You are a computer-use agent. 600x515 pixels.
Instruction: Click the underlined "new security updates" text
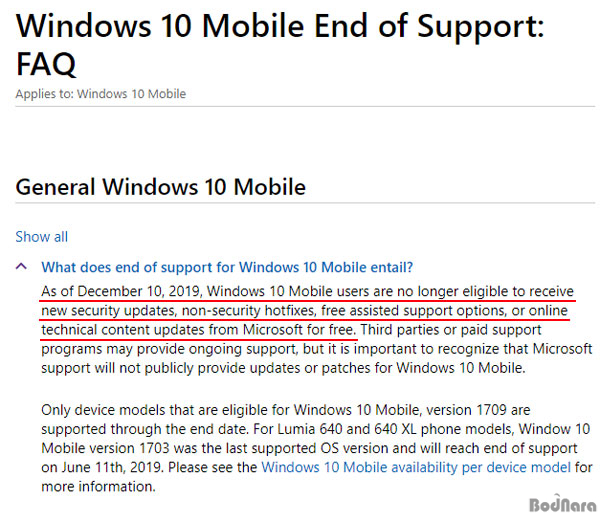pos(109,311)
